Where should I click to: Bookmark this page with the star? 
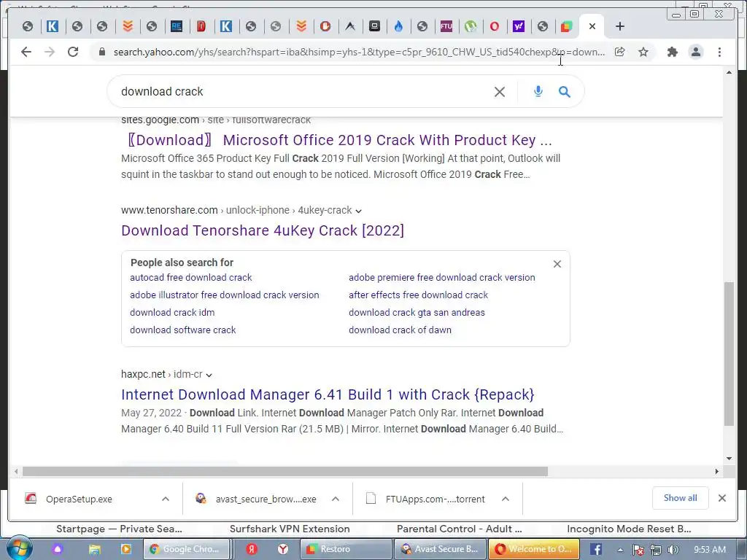click(x=643, y=52)
